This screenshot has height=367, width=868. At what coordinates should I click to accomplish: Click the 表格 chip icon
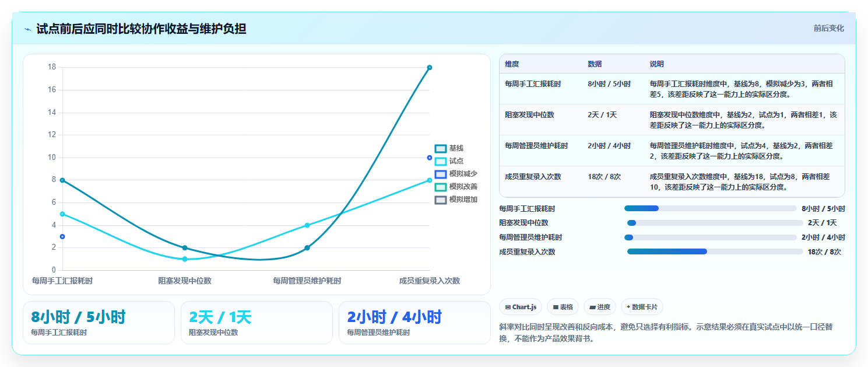[x=556, y=307]
